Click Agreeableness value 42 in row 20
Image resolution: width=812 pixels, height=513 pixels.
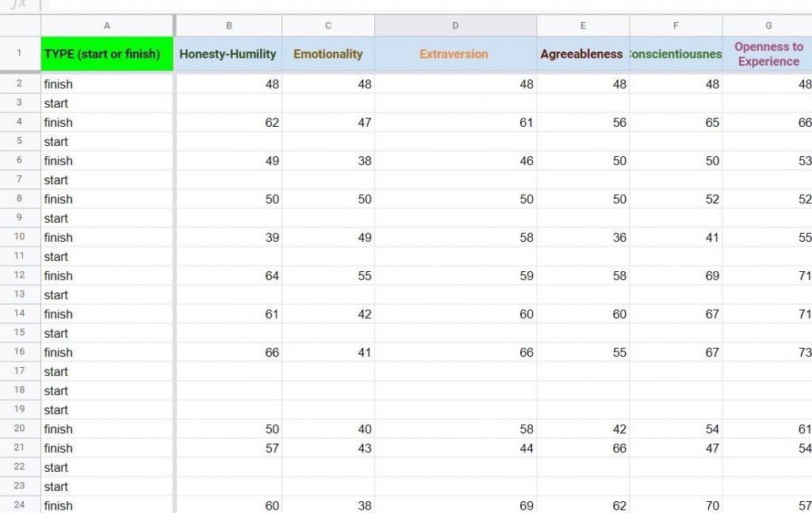coord(583,429)
